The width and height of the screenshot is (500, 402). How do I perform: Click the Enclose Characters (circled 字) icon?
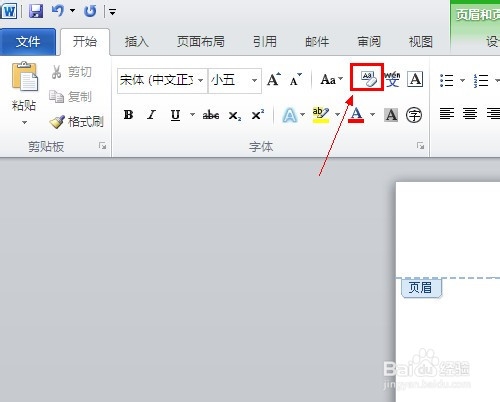pyautogui.click(x=414, y=115)
